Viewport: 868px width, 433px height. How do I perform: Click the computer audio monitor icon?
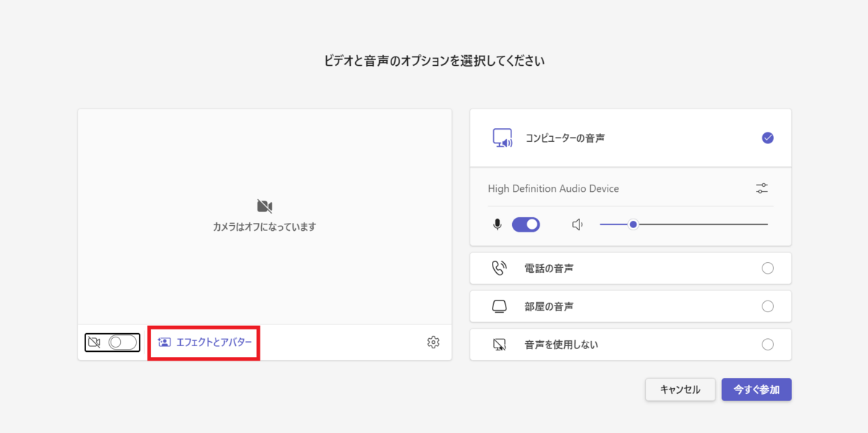(x=502, y=138)
